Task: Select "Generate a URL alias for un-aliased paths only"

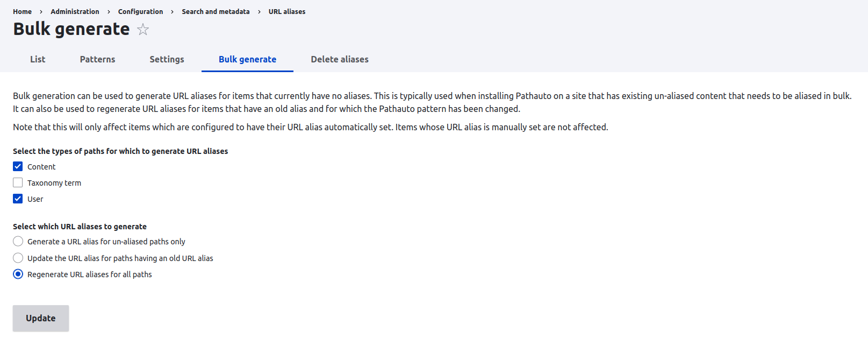Action: click(18, 241)
